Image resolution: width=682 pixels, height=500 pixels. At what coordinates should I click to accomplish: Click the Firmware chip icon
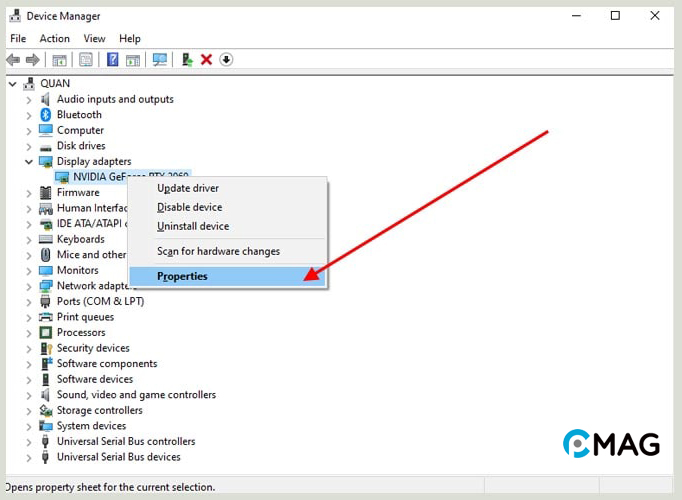46,193
